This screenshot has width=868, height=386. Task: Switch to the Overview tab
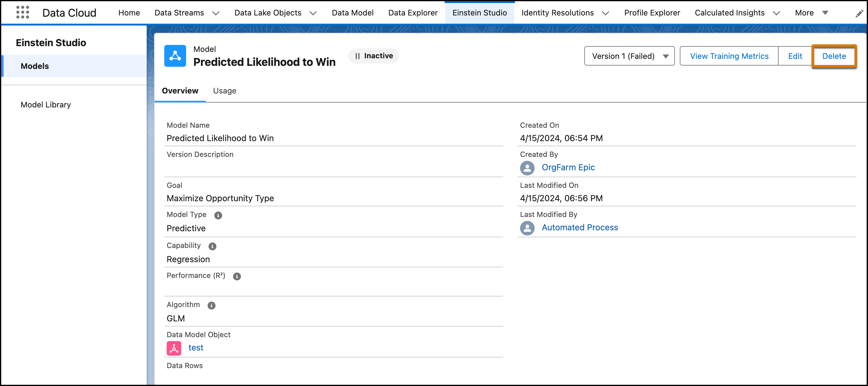180,91
